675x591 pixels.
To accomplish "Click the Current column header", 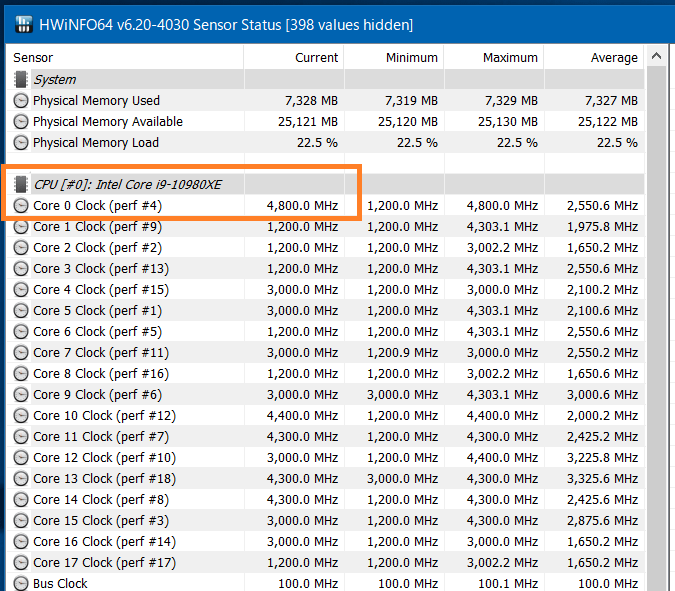I will click(294, 57).
